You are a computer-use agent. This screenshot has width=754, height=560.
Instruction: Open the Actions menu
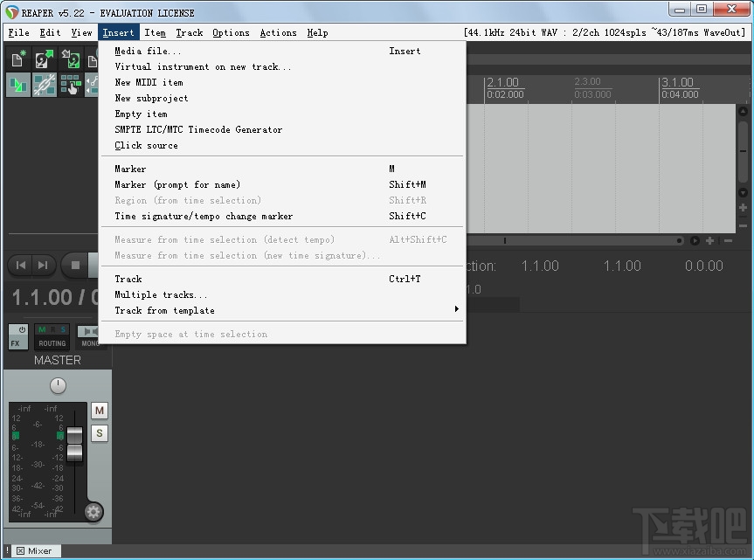click(278, 32)
